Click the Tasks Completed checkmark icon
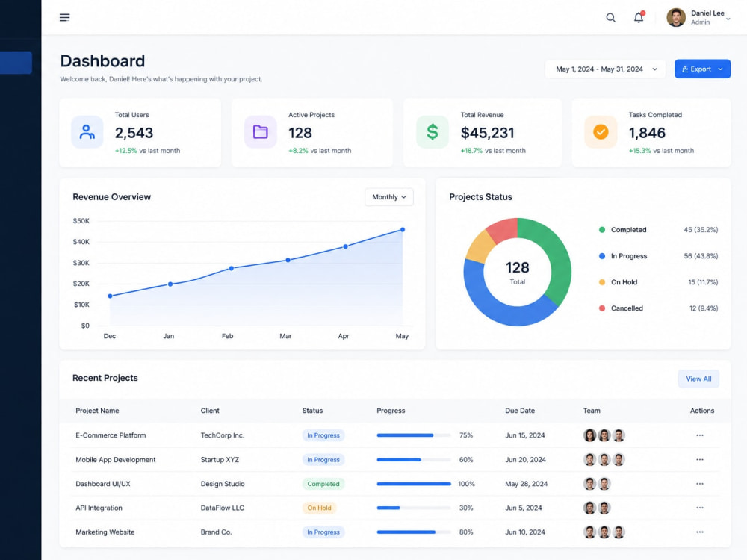747x560 pixels. pyautogui.click(x=601, y=132)
